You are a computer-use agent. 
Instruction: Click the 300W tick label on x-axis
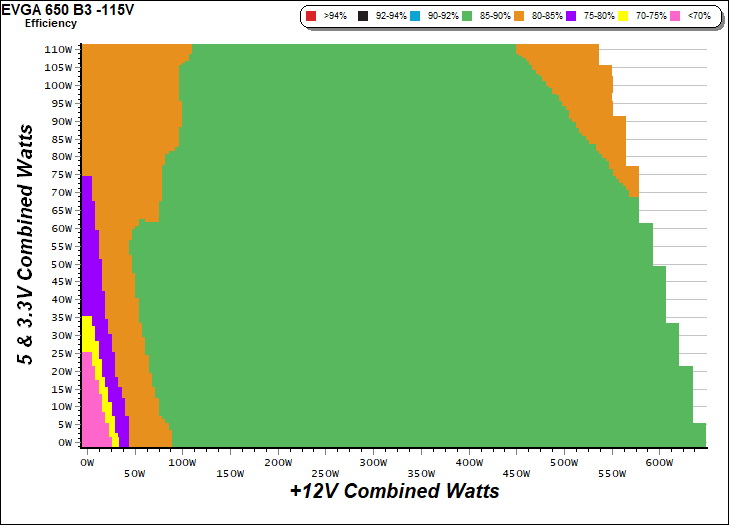(x=373, y=463)
